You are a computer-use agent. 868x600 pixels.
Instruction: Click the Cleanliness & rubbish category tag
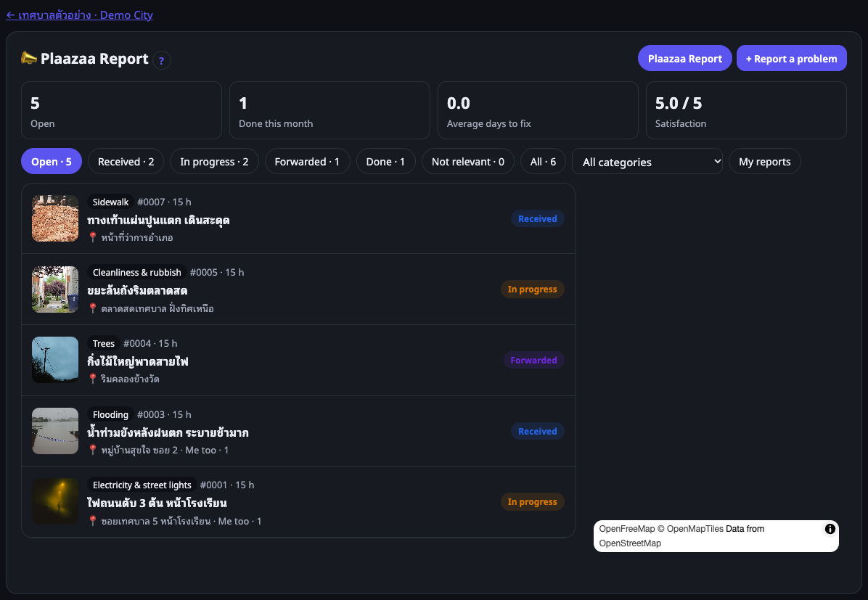click(136, 272)
